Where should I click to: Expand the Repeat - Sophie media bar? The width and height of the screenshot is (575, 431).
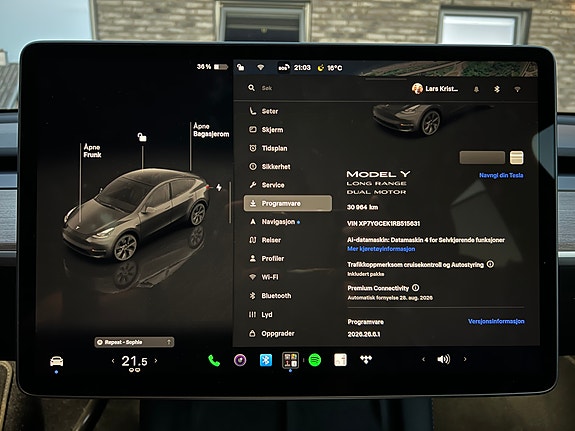(134, 342)
